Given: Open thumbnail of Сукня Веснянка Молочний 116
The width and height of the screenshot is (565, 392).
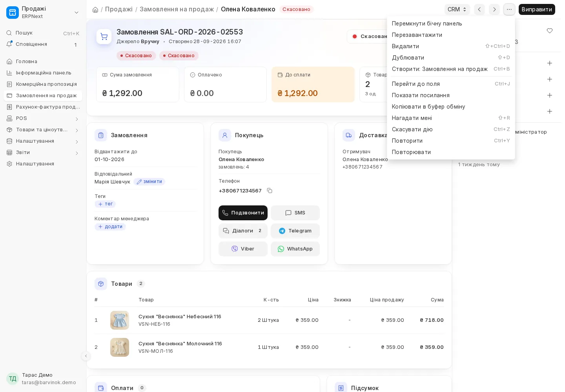Looking at the screenshot, I should pos(120,347).
